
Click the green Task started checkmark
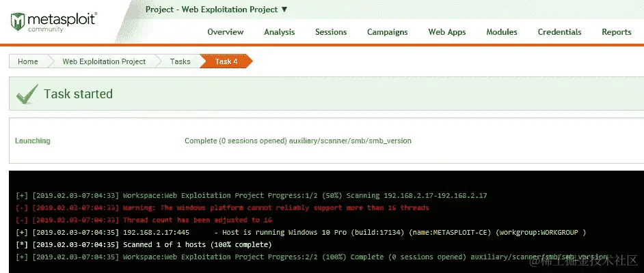[x=27, y=94]
